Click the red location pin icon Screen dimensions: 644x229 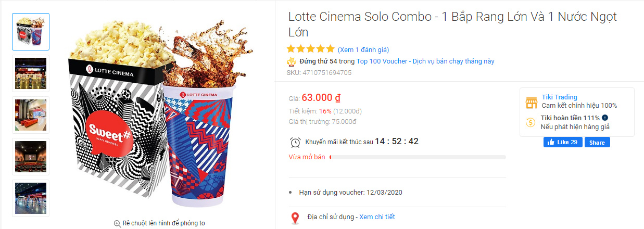(x=295, y=218)
